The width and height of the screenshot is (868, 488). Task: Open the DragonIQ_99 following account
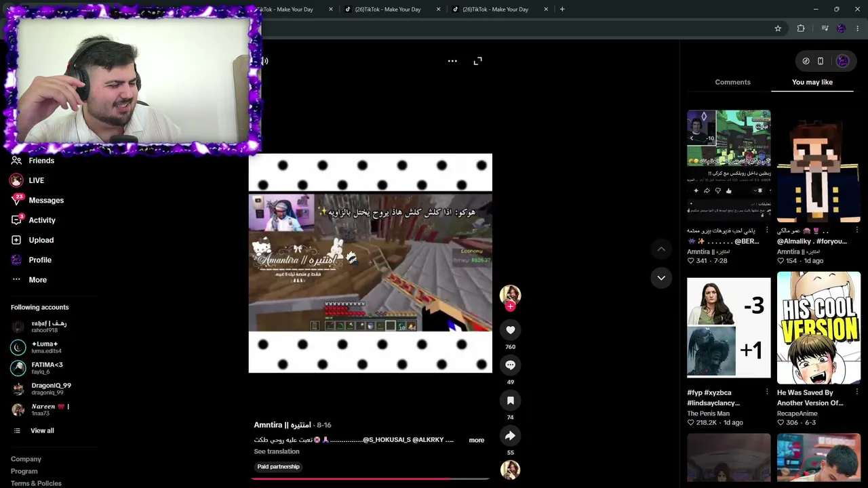coord(41,389)
